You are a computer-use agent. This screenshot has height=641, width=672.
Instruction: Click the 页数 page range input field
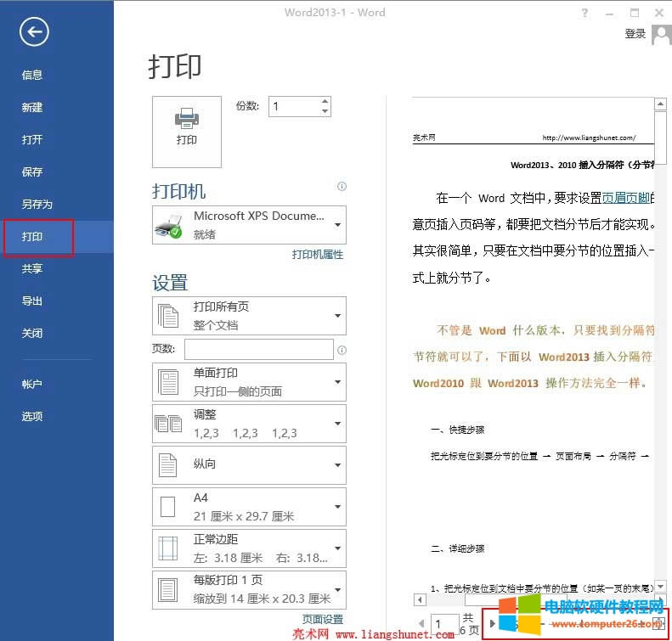259,349
